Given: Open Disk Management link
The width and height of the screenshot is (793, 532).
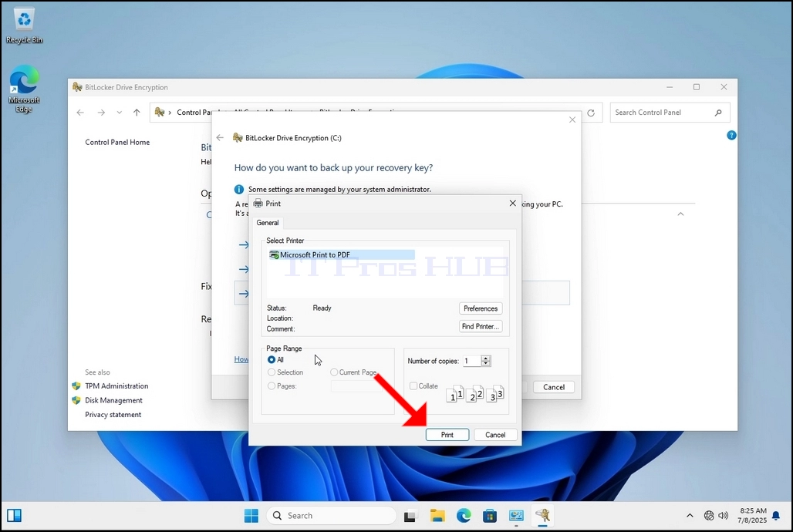Looking at the screenshot, I should pos(113,400).
